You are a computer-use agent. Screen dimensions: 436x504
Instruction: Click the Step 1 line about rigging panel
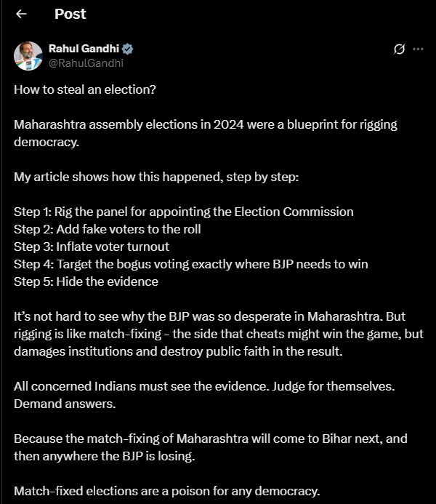(x=183, y=212)
